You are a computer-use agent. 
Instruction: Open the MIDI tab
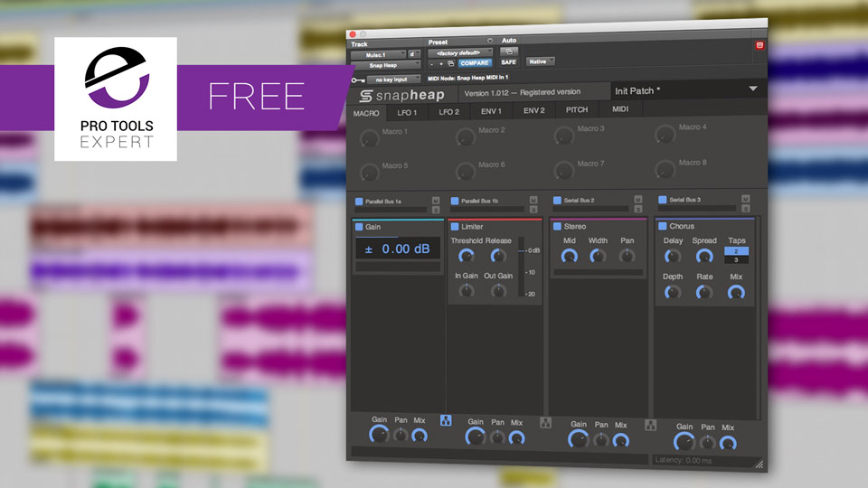coord(620,109)
